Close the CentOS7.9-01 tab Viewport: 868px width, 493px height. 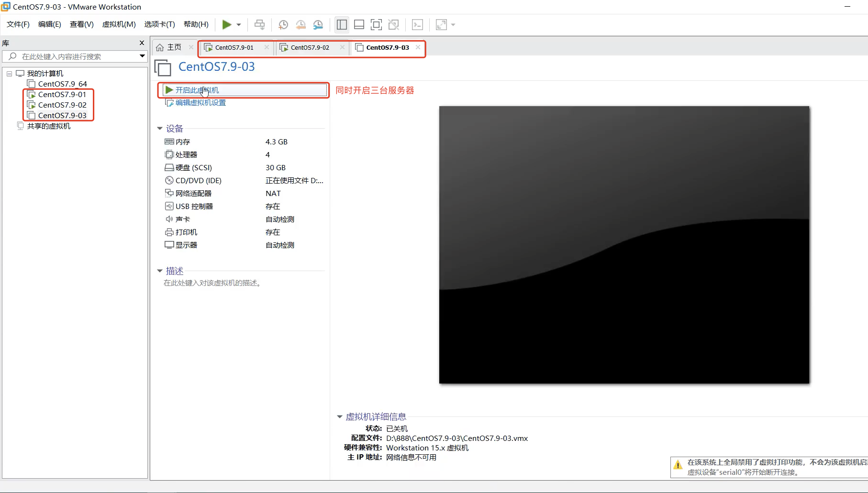(267, 47)
